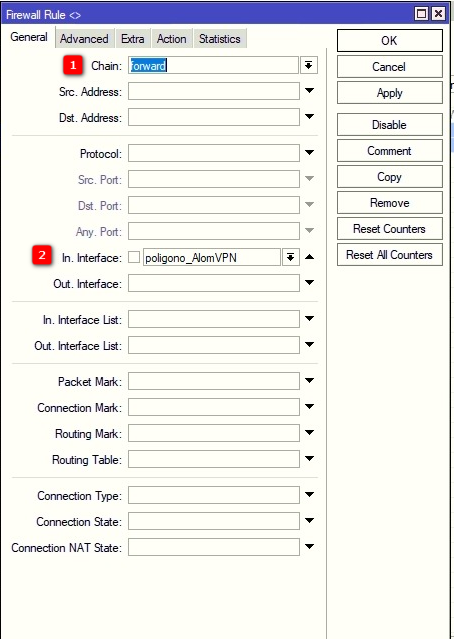Screen dimensions: 454x639
Task: Expand the Connection NAT State field
Action: coord(309,546)
